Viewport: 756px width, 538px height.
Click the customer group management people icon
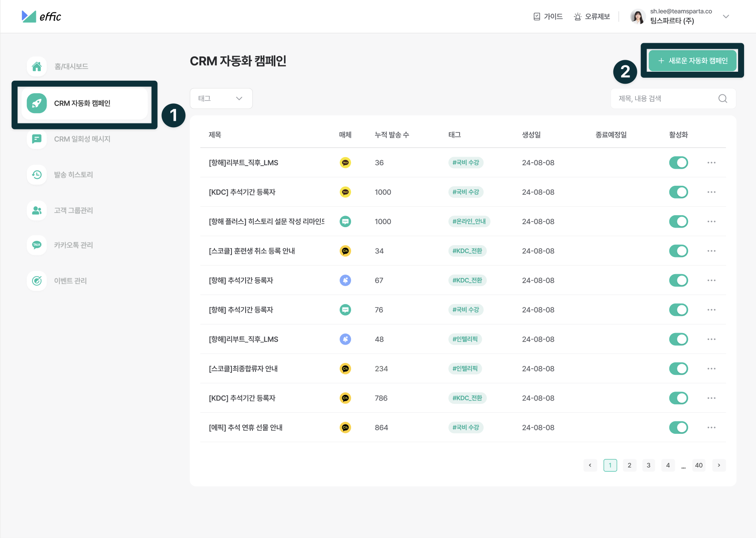pyautogui.click(x=37, y=211)
